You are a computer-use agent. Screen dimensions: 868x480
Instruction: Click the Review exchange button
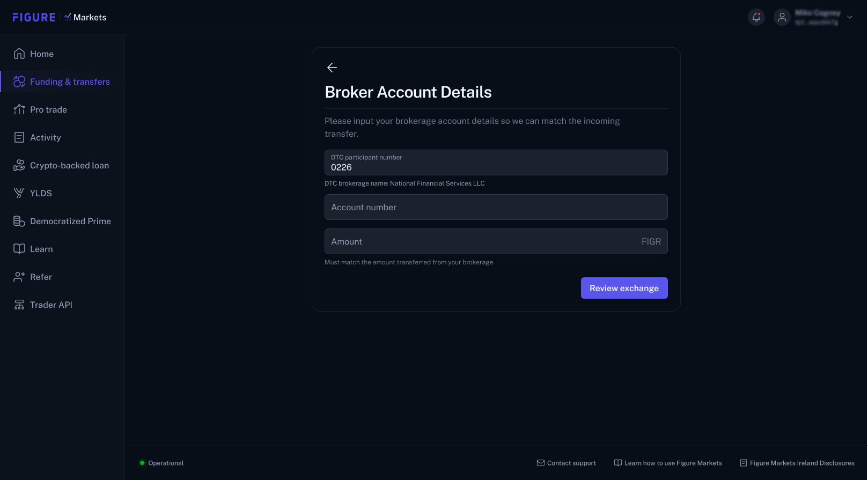pyautogui.click(x=624, y=288)
